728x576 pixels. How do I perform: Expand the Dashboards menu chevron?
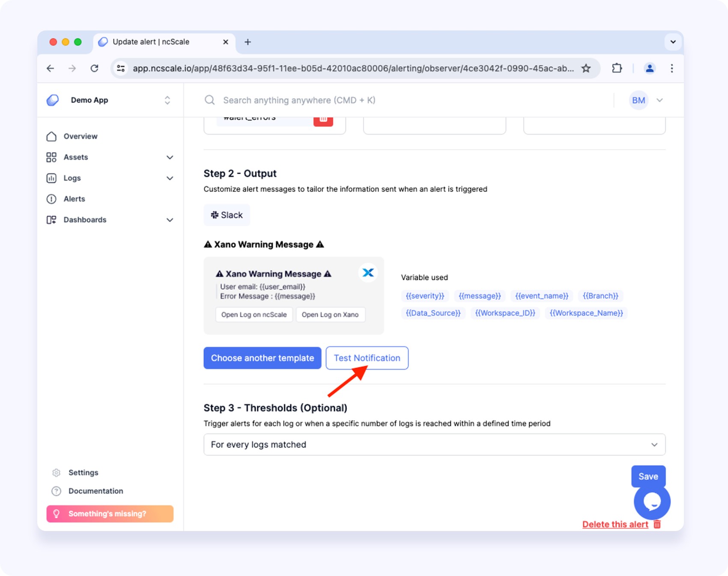170,220
